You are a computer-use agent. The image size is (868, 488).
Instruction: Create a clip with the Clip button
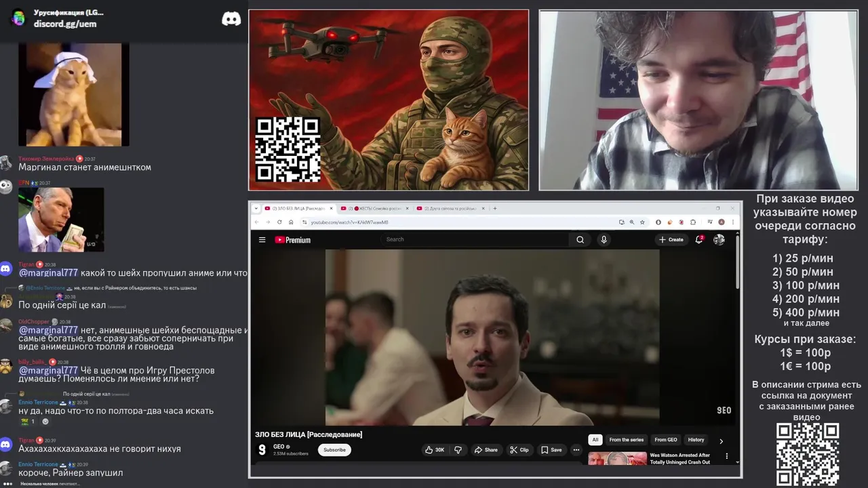519,449
